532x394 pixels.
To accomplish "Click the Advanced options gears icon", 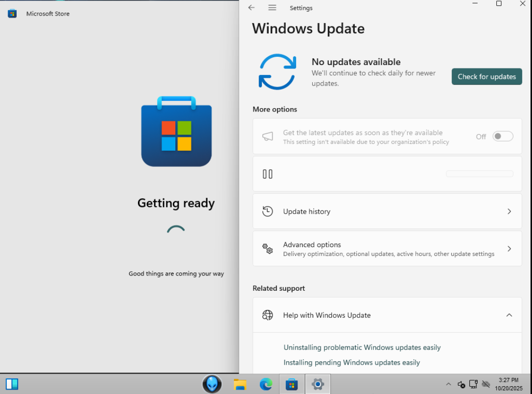I will point(267,249).
